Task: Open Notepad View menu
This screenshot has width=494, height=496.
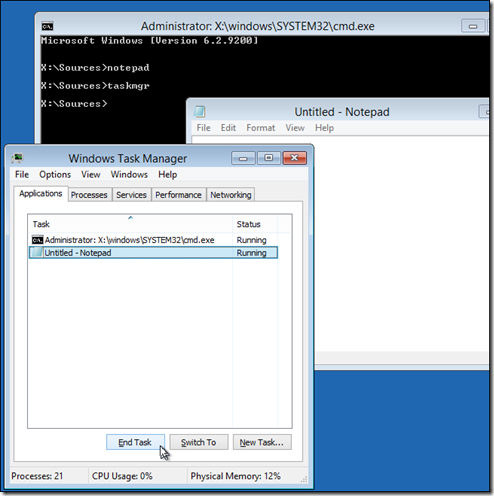Action: [x=295, y=128]
